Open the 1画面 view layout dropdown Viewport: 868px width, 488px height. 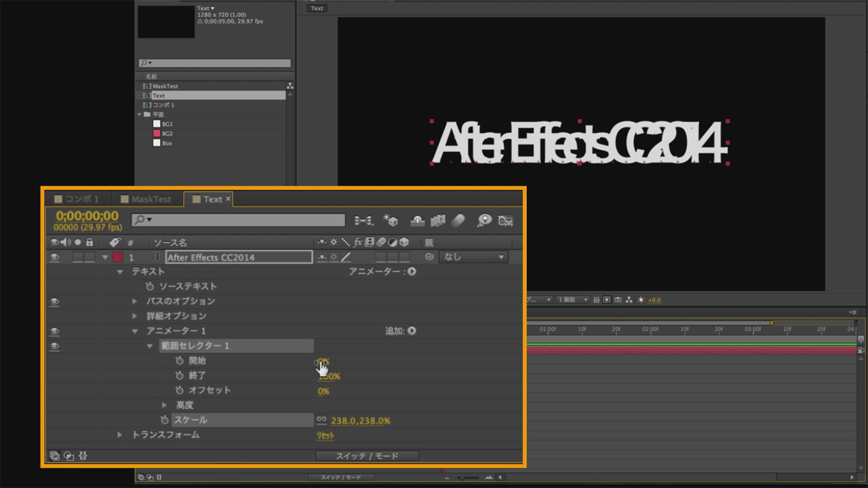tap(572, 300)
